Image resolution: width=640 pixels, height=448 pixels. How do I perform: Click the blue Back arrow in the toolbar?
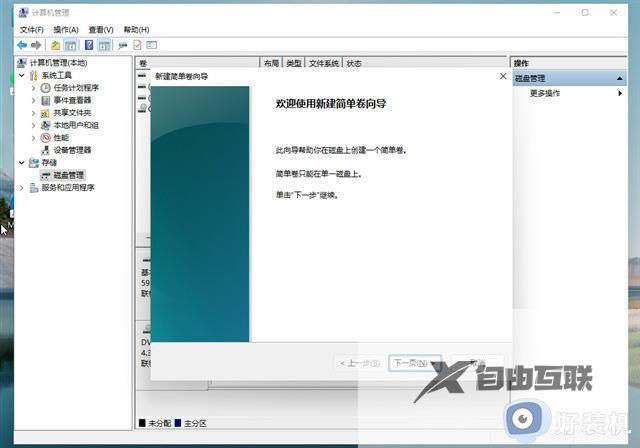point(22,45)
